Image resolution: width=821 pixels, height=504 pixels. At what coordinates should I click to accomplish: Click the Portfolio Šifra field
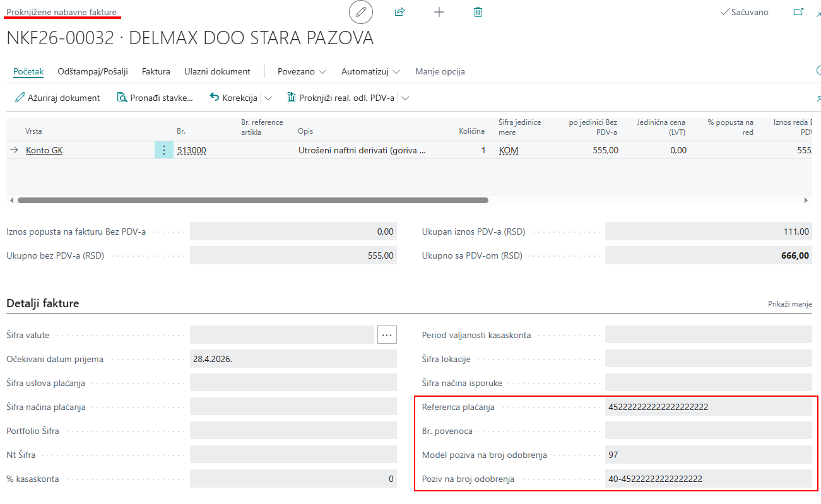click(x=293, y=431)
